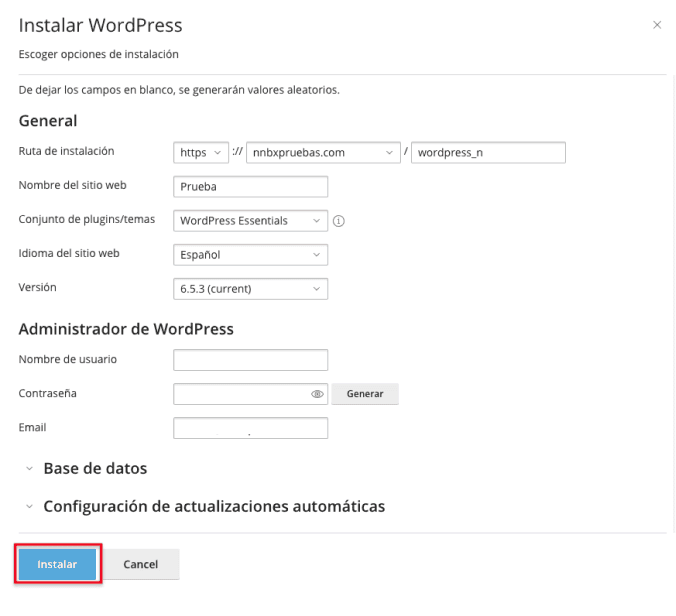Open the nnbxpruebas.com domain dropdown
This screenshot has width=676, height=616.
tap(323, 153)
